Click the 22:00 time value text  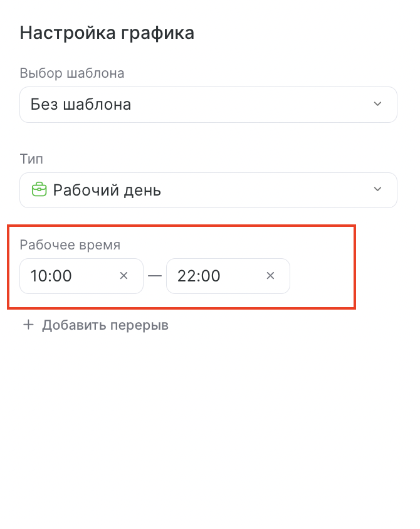pyautogui.click(x=199, y=276)
